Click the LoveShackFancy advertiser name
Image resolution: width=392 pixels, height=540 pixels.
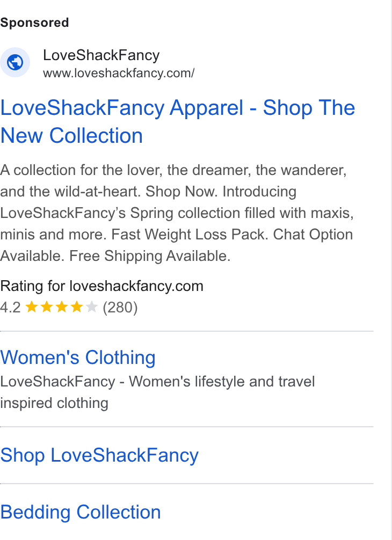[x=101, y=55]
